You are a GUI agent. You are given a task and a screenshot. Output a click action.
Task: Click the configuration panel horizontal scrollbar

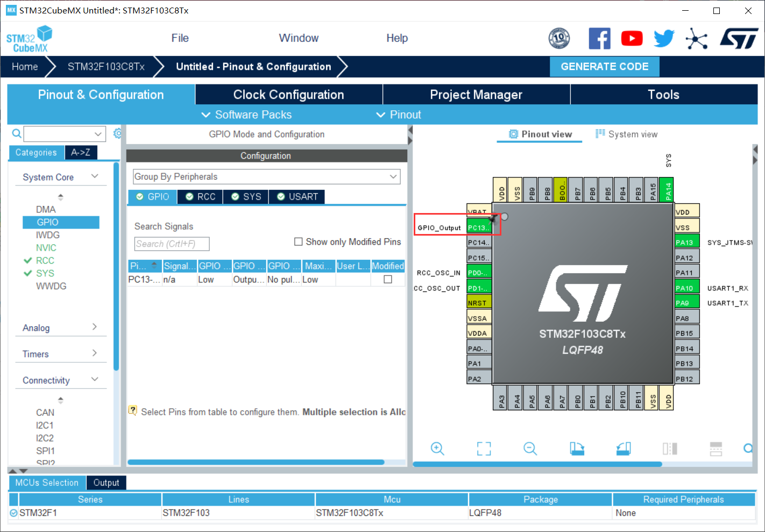coord(256,462)
